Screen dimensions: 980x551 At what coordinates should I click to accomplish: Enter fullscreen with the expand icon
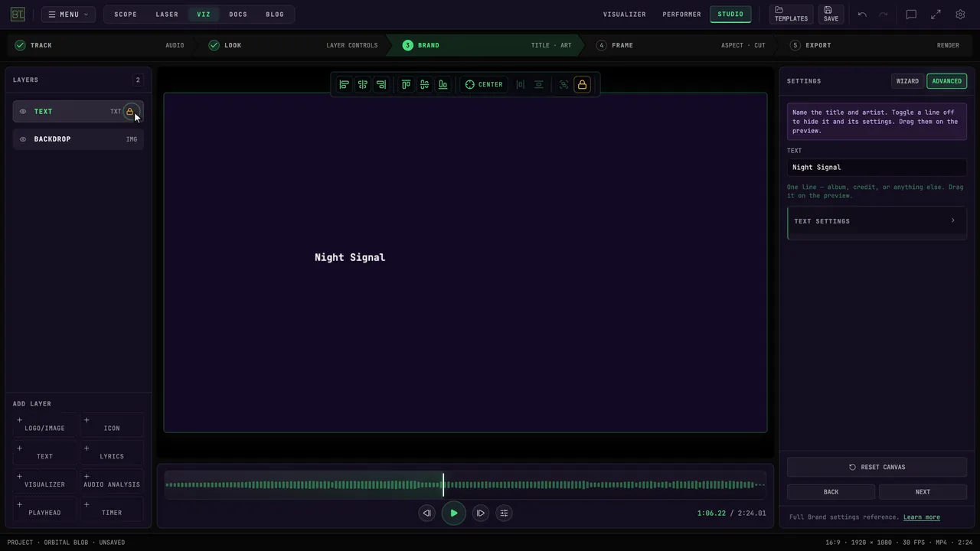[936, 15]
